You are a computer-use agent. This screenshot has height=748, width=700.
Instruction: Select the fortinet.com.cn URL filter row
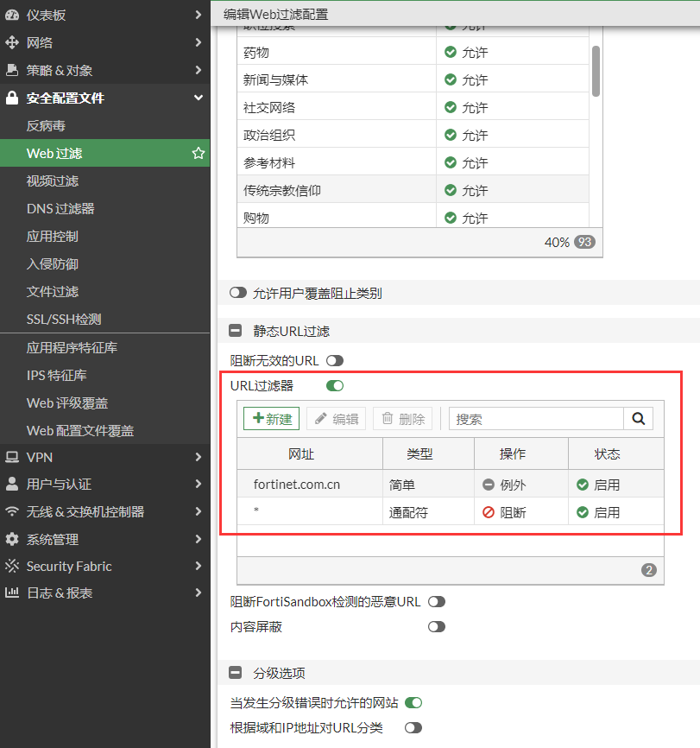(297, 485)
